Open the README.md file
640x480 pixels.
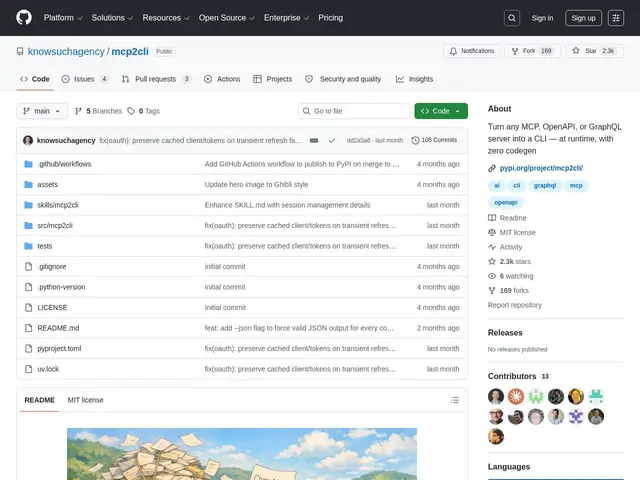coord(58,328)
